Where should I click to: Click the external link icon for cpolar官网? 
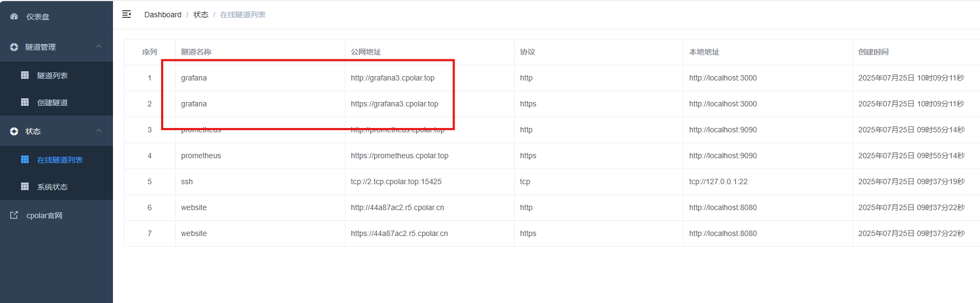coord(14,215)
